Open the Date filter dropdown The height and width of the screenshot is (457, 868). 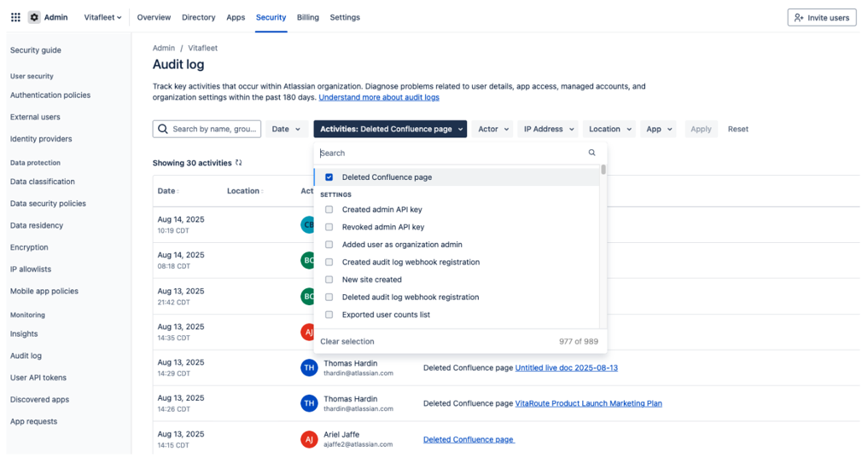pos(286,130)
